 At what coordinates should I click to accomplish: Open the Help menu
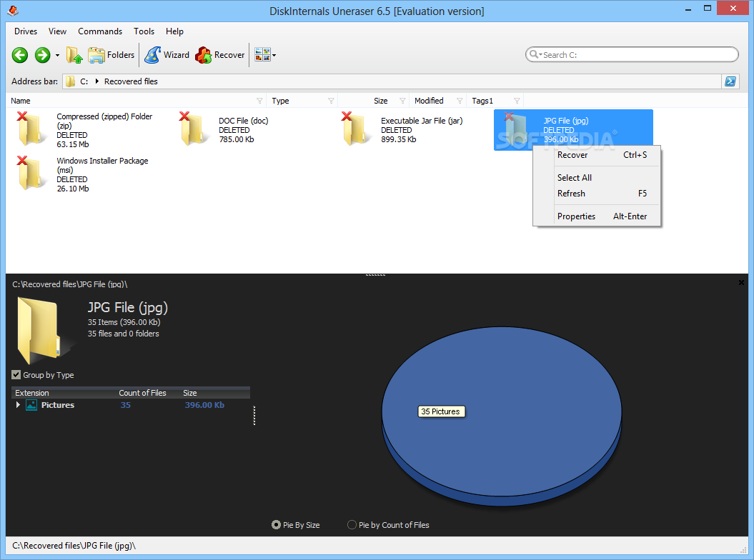[x=174, y=31]
